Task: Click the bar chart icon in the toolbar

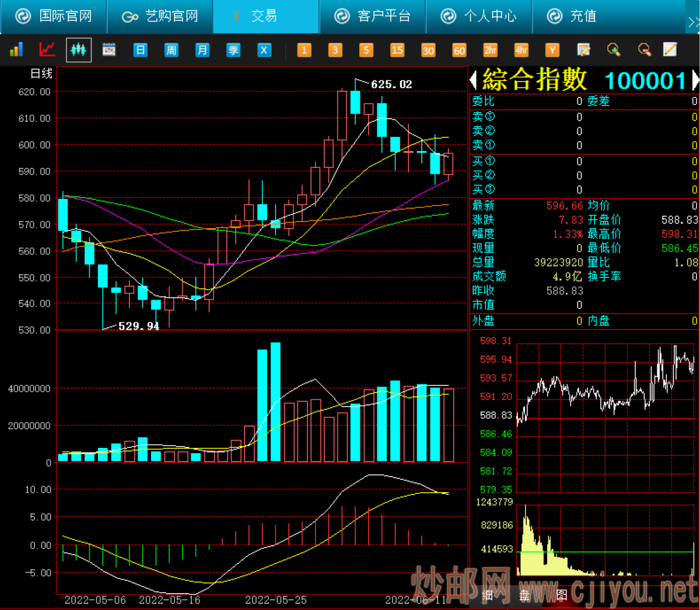Action: (x=16, y=49)
